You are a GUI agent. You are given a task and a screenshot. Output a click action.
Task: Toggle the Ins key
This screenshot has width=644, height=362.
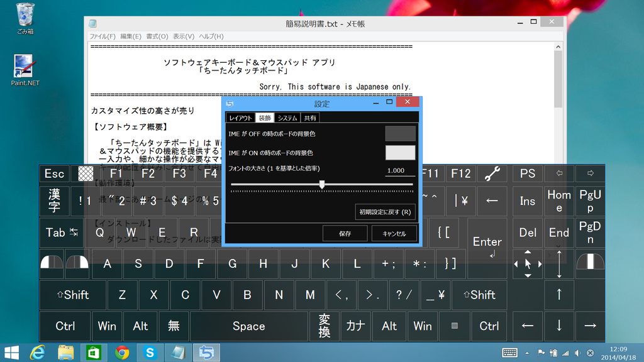528,200
